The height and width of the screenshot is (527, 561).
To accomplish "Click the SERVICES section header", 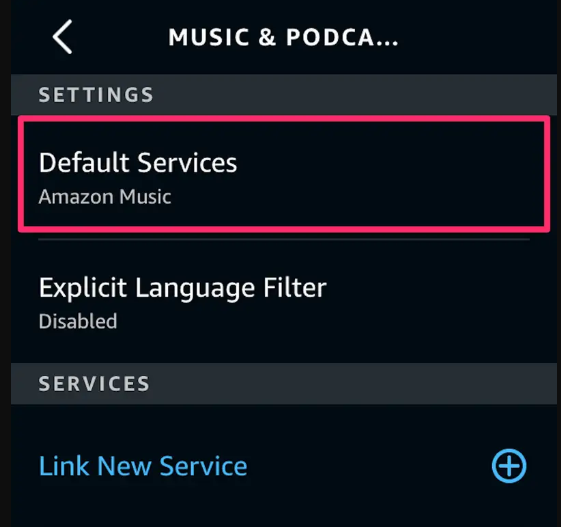I will (x=94, y=384).
